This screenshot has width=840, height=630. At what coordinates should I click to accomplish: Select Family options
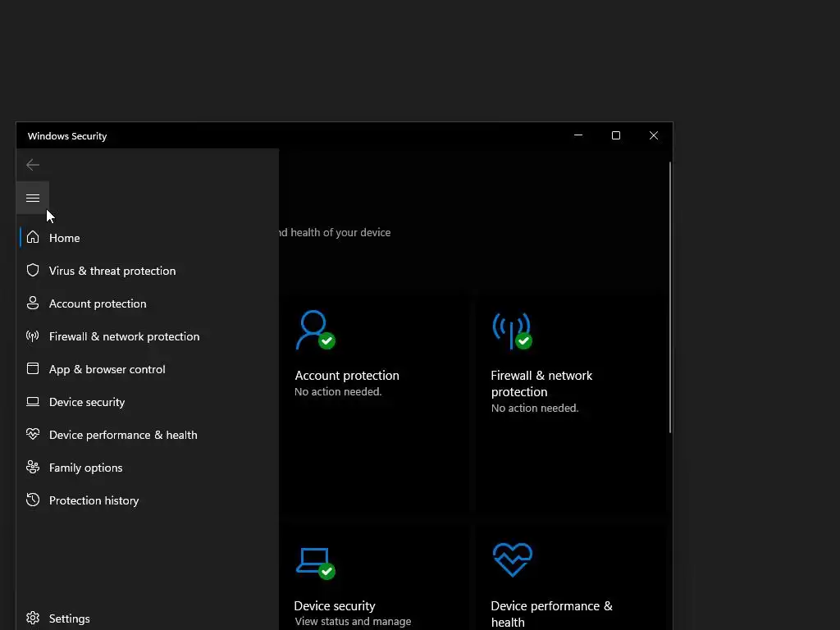(148, 468)
